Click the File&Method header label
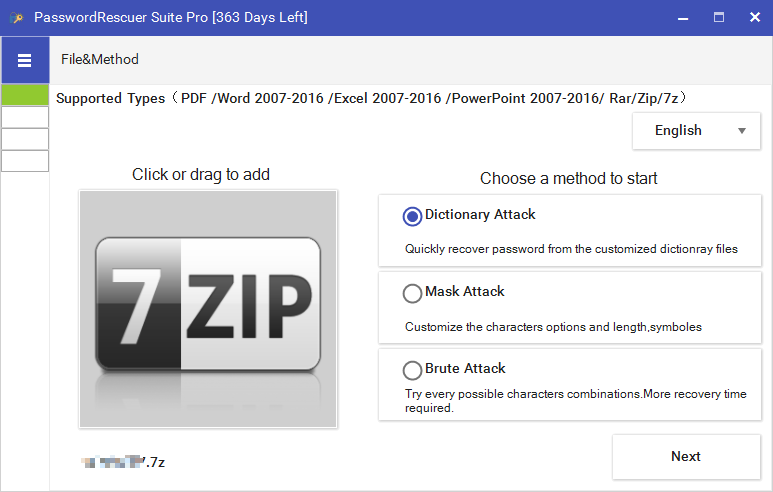This screenshot has width=773, height=492. [100, 60]
